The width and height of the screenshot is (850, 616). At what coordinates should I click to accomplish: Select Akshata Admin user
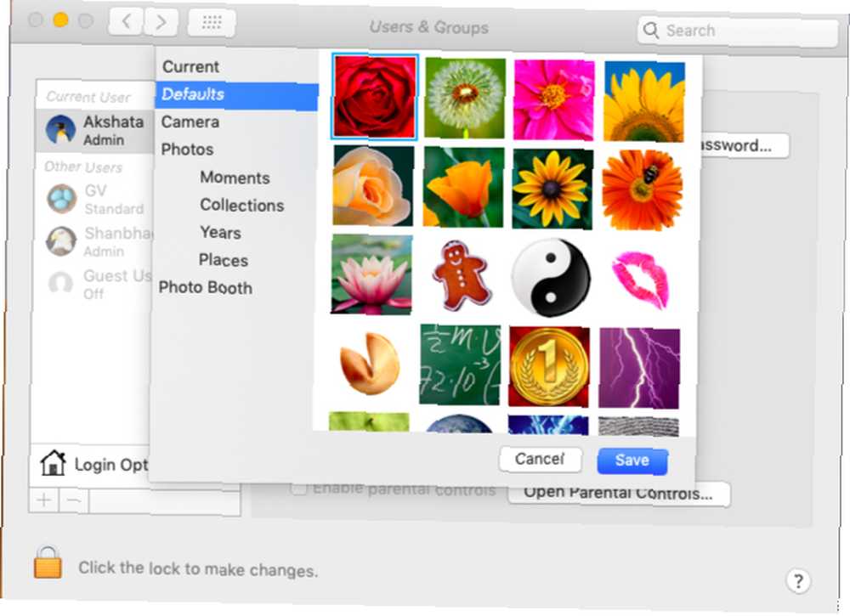tap(94, 131)
